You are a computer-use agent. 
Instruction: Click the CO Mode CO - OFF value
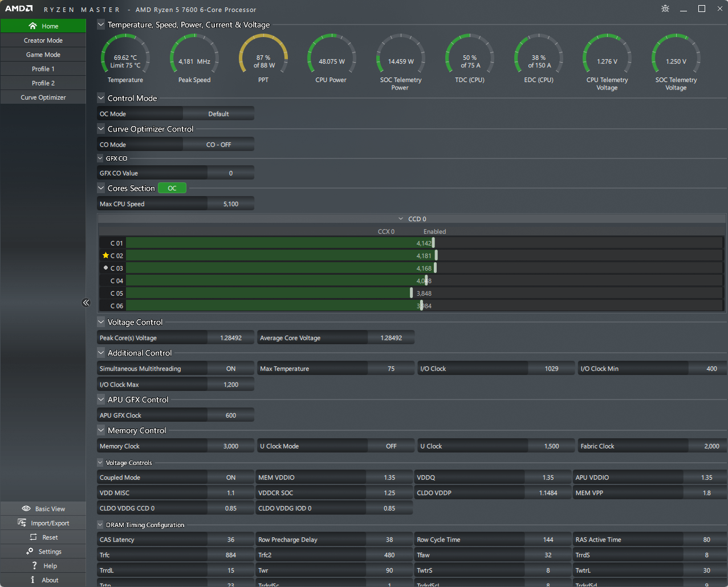tap(218, 145)
